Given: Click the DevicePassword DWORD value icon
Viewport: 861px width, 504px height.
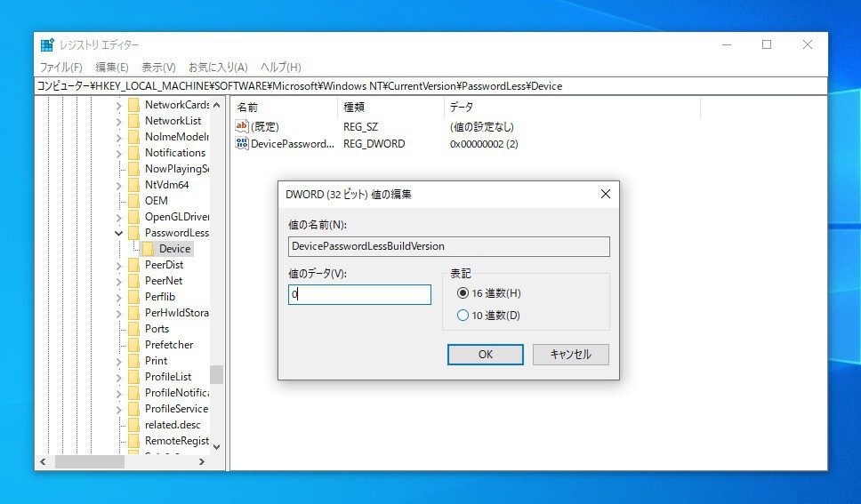Looking at the screenshot, I should click(x=242, y=143).
